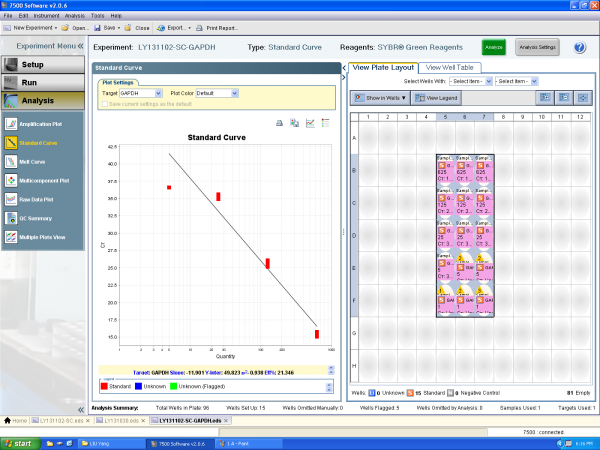600x450 pixels.
Task: Open the Run section
Action: coord(43,83)
